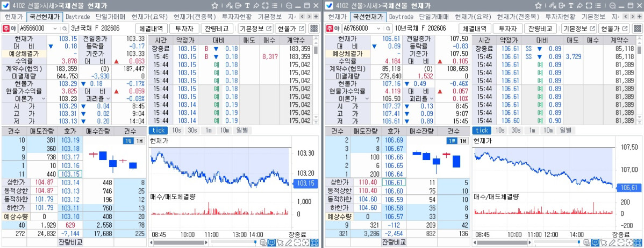Image resolution: width=644 pixels, height=248 pixels.
Task: Toggle checkbox in left window title bar
Action: pos(6,6)
